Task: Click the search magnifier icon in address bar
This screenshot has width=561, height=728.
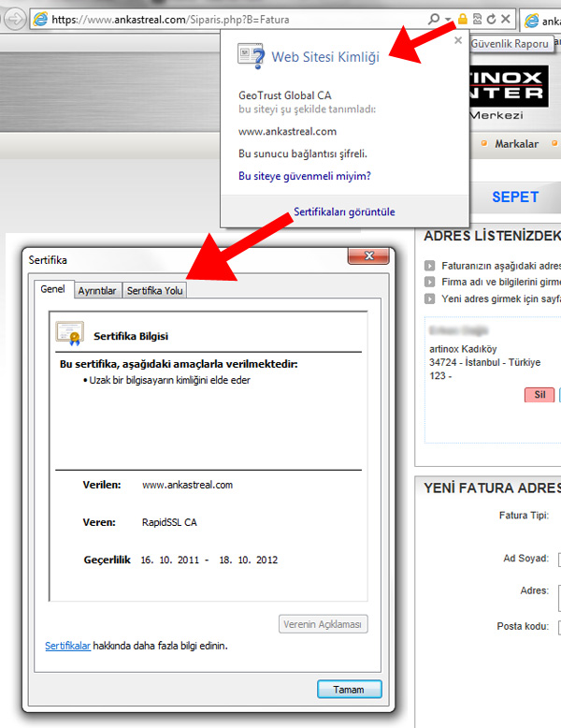Action: [x=434, y=19]
